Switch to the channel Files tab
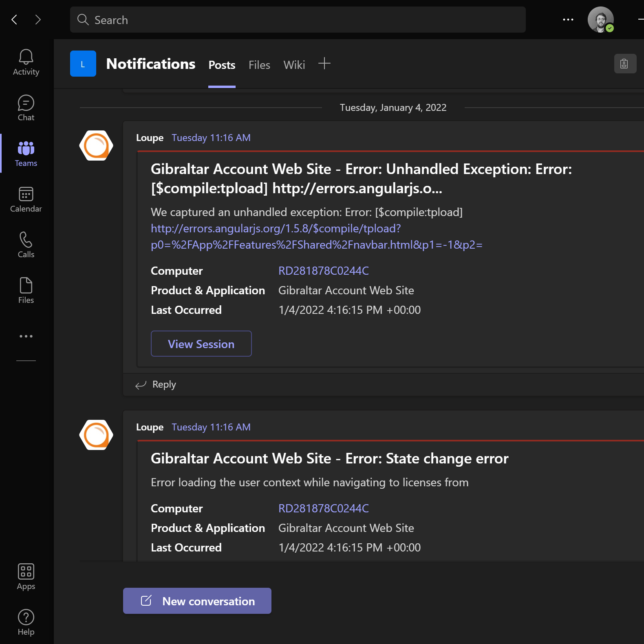The image size is (644, 644). [x=259, y=65]
